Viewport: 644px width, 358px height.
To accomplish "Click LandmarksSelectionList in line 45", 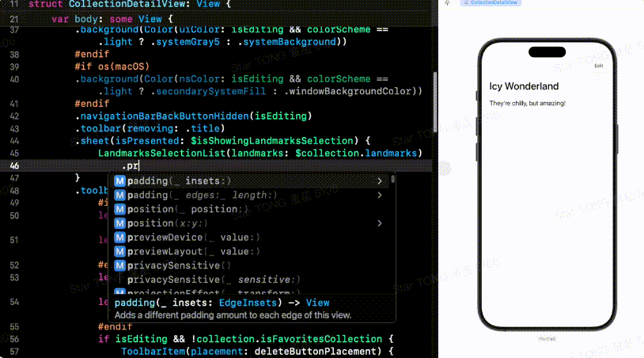I will [162, 154].
